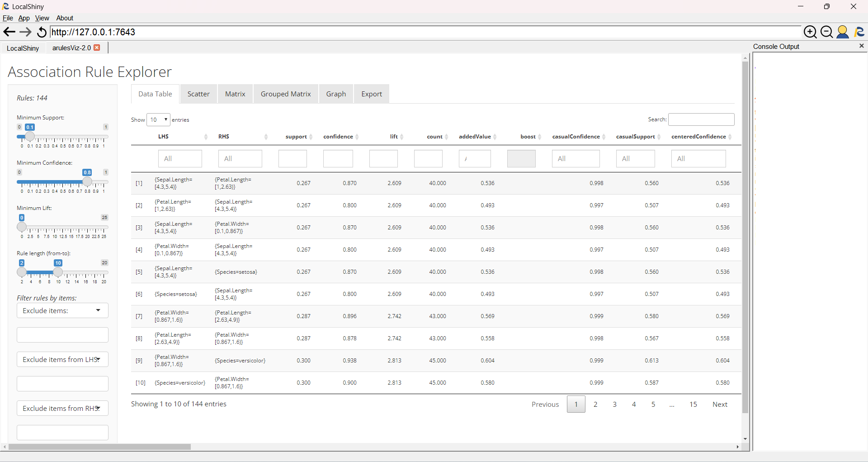Go to table page 2
This screenshot has height=462, width=868.
pos(595,404)
